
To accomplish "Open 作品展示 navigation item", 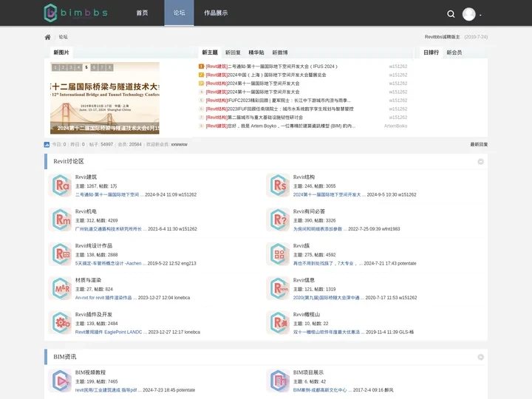I will coord(216,13).
